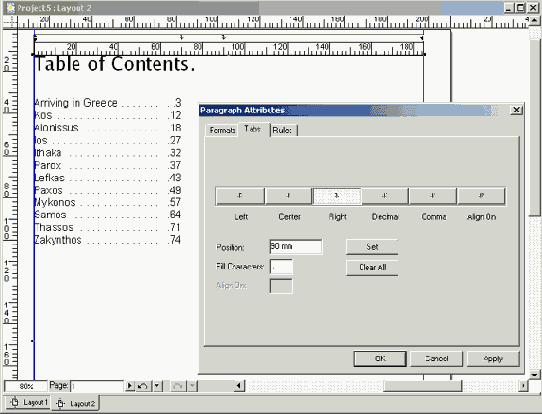Open the undo history dropdown arrow

pos(157,386)
